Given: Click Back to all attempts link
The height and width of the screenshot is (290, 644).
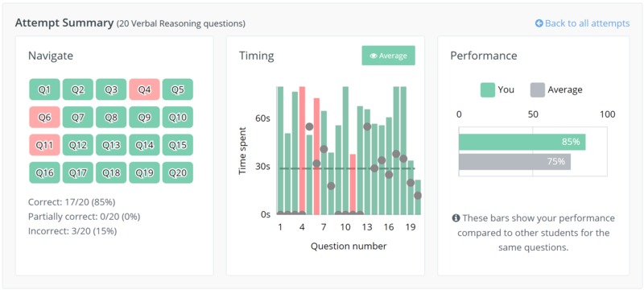Looking at the screenshot, I should point(582,23).
